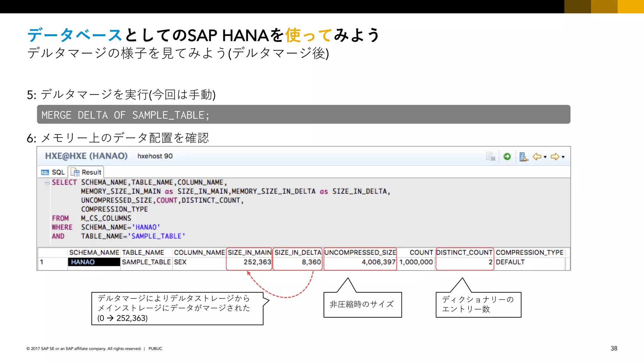Click the SQL tab icon
This screenshot has width=644, height=362.
45,173
